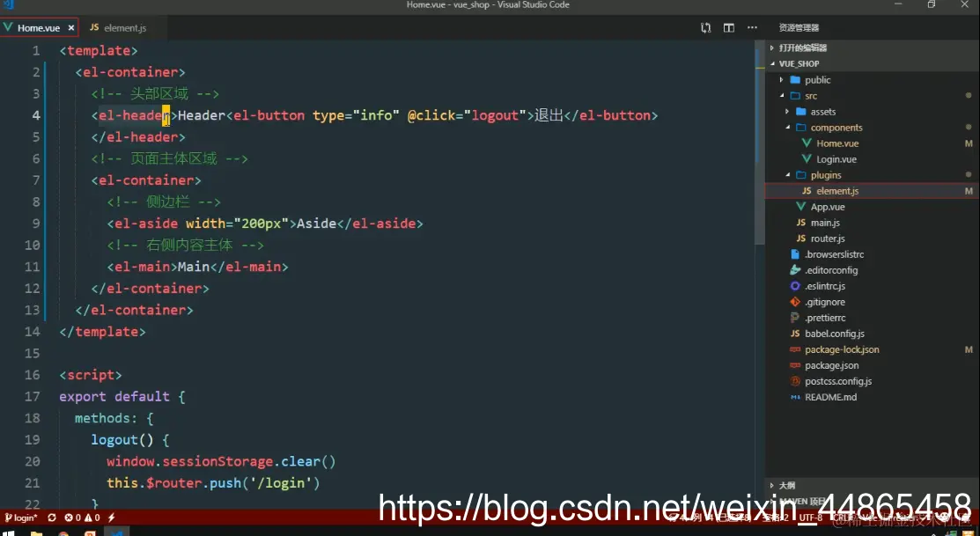Open postcss.config.js via its icon
The height and width of the screenshot is (536, 980).
coord(795,381)
